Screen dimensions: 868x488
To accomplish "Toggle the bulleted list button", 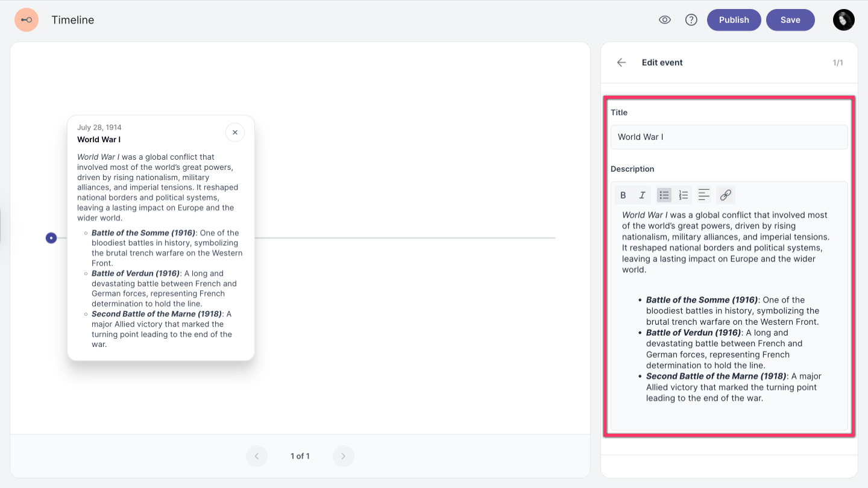I will [664, 195].
